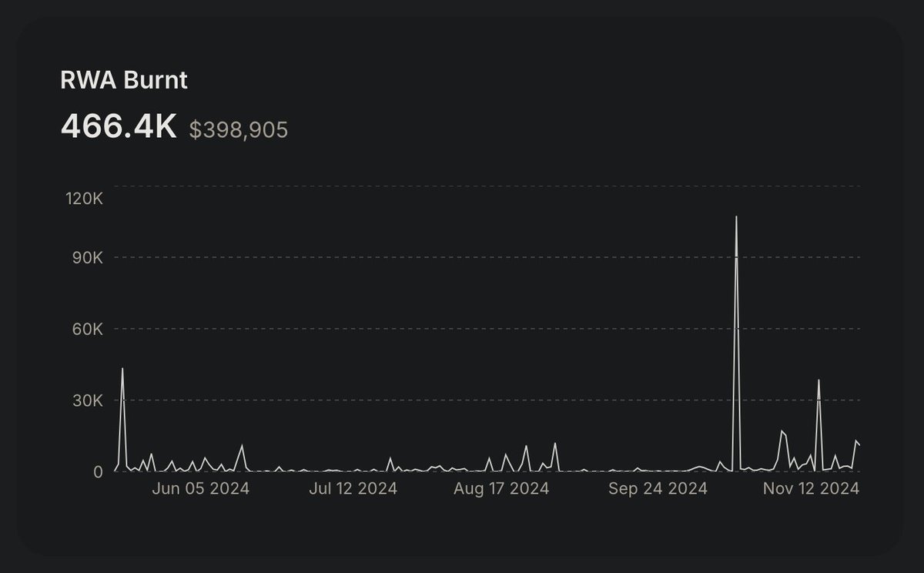Inspect the November spike near 38K
924x573 pixels.
pyautogui.click(x=819, y=380)
